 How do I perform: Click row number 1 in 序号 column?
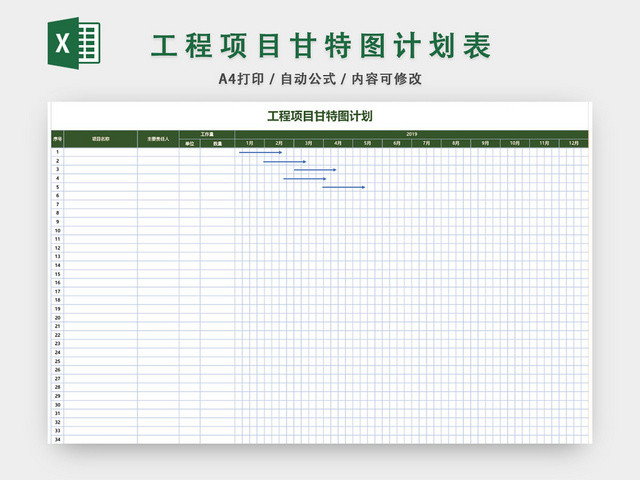58,152
